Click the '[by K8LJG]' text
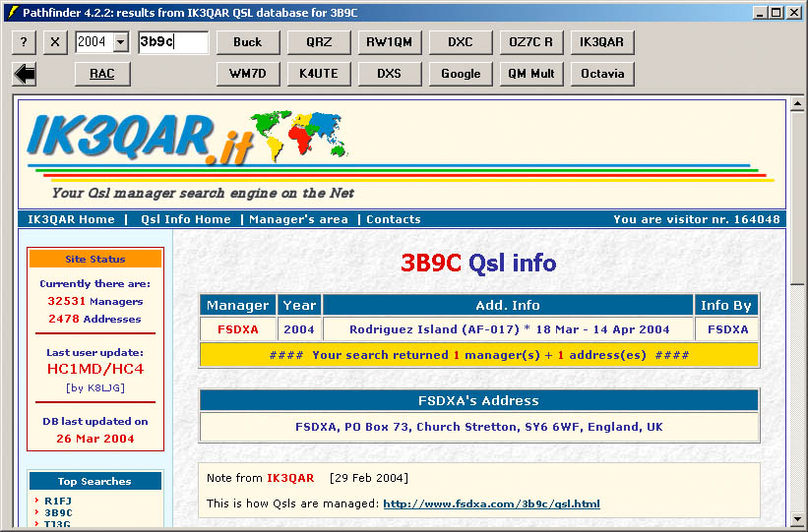The image size is (808, 532). (95, 387)
